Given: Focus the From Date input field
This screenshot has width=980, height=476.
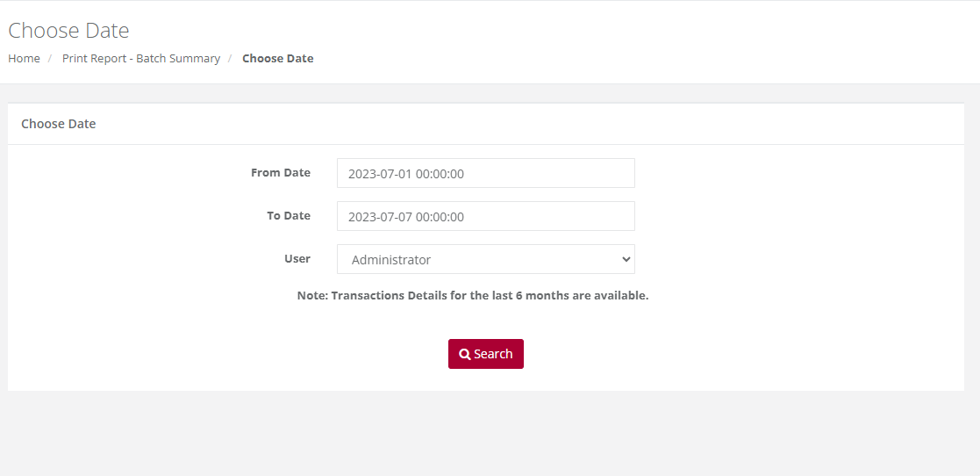Looking at the screenshot, I should coord(486,173).
